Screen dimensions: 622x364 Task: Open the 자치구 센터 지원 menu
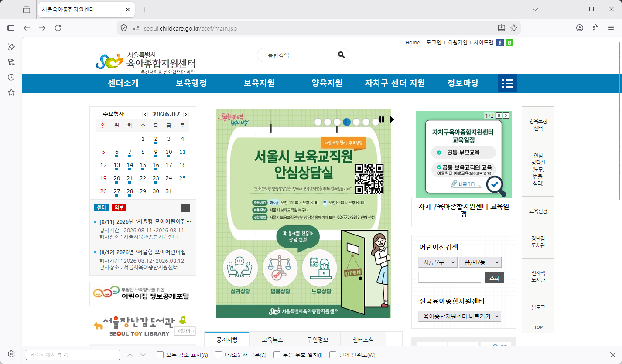point(395,83)
